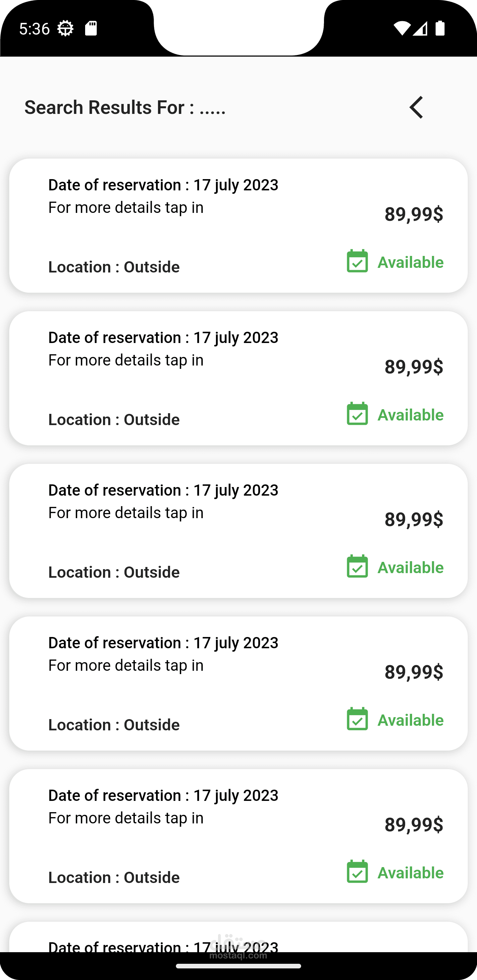Click the second card's calendar check icon

(357, 414)
